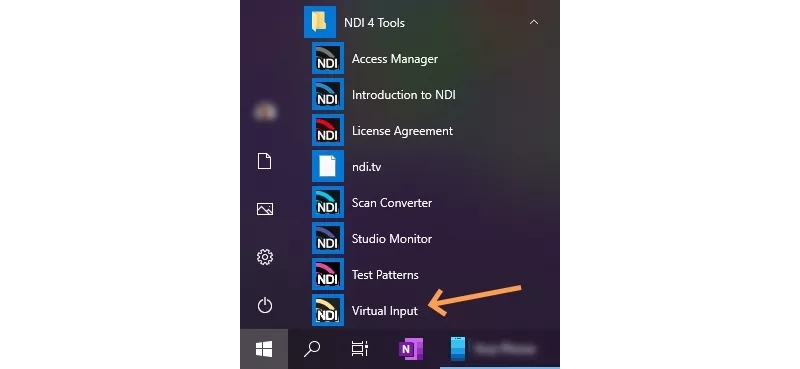The image size is (800, 369).
Task: Select the License Agreement label
Action: pyautogui.click(x=403, y=131)
